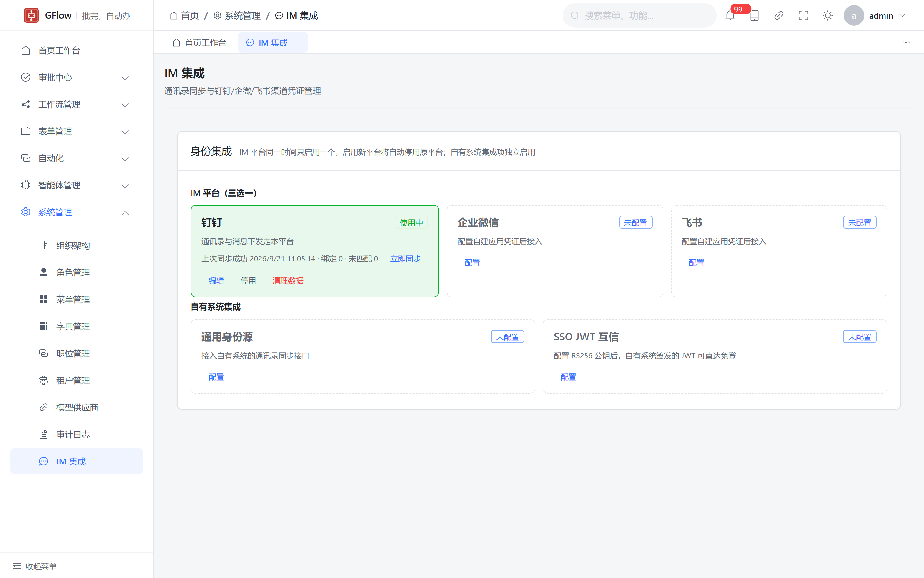Click 清理数据 on the 钉钉 card
This screenshot has width=924, height=578.
(x=288, y=281)
